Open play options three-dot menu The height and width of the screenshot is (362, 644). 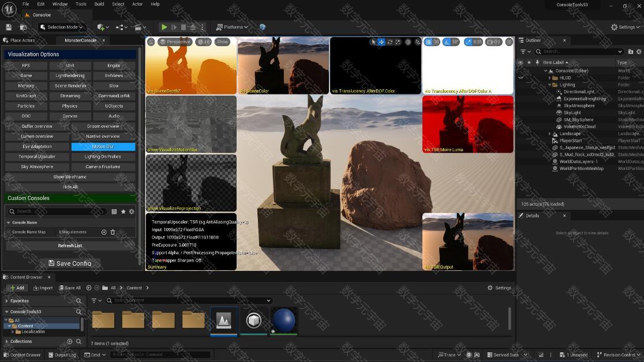pos(202,27)
